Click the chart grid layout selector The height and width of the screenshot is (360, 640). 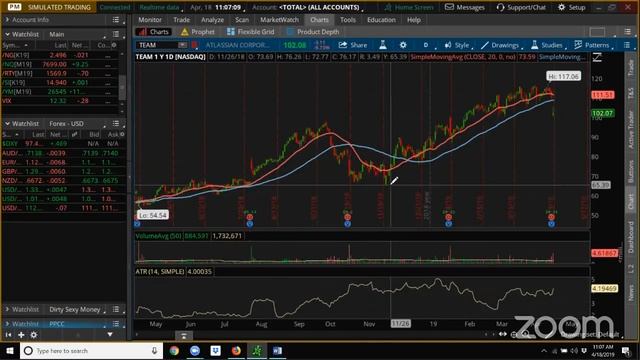pyautogui.click(x=597, y=31)
